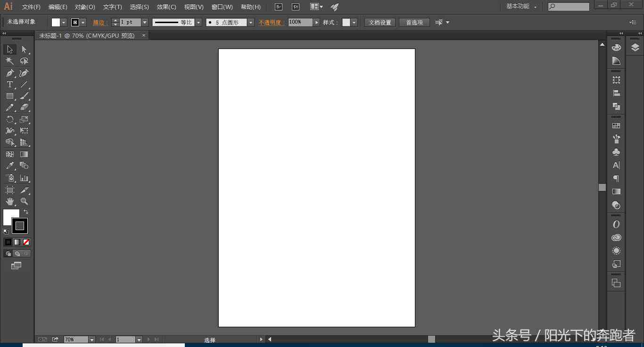Select the Curvature tool

click(24, 73)
